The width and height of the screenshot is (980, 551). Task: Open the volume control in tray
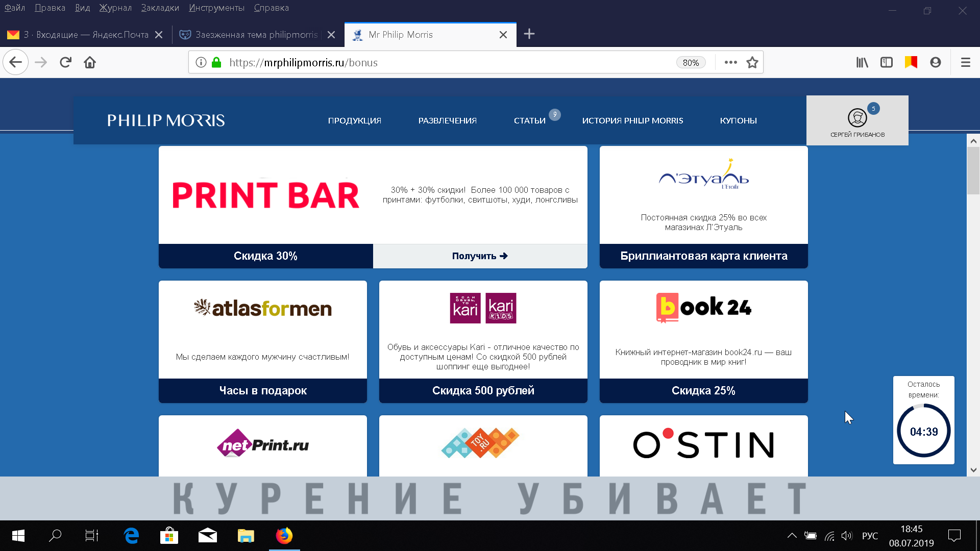point(847,536)
